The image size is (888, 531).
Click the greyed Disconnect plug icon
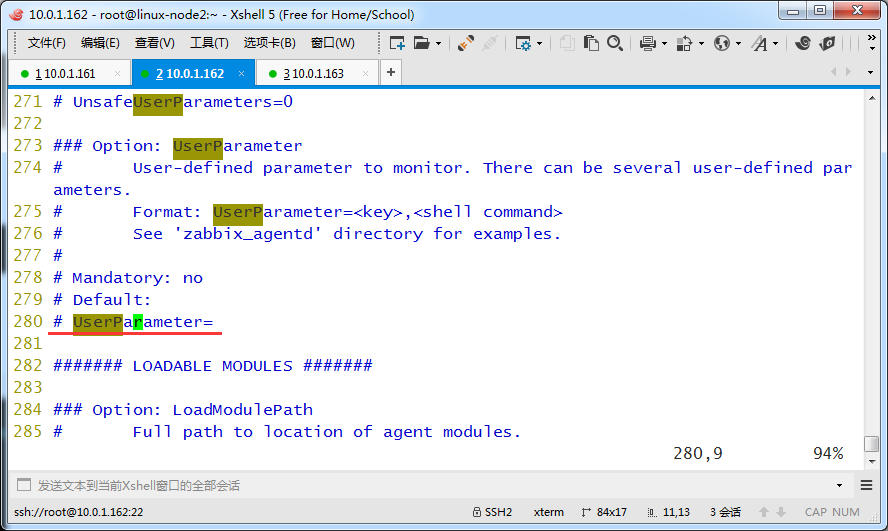[x=490, y=43]
